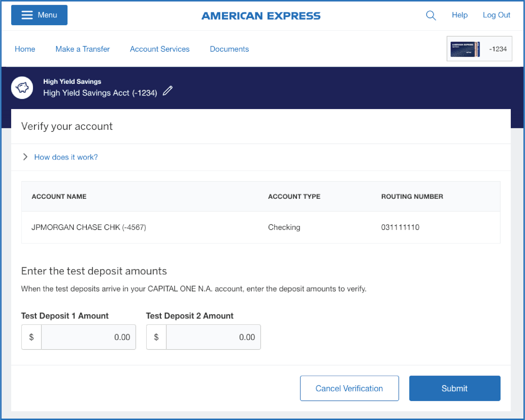
Task: Go to the Home tab
Action: (25, 49)
